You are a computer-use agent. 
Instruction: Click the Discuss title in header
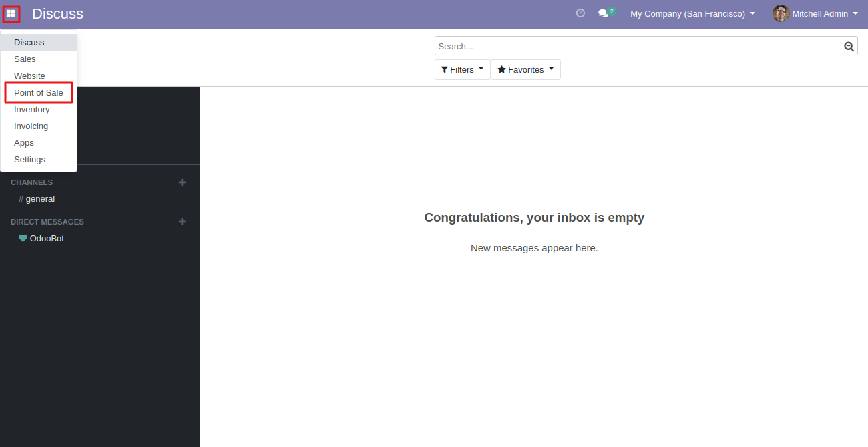coord(57,13)
